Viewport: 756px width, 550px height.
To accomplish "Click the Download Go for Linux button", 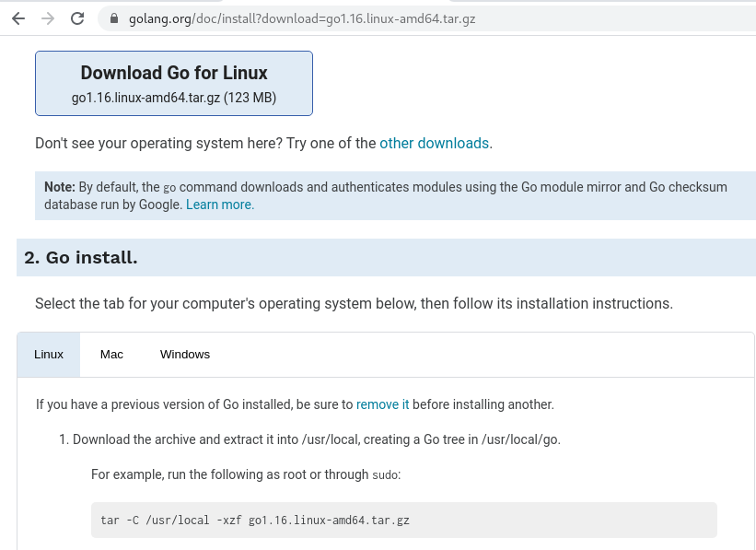I will [174, 84].
